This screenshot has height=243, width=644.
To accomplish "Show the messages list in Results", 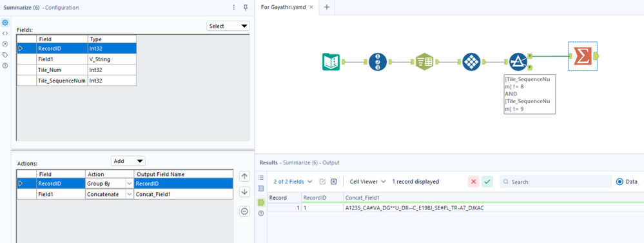I will pos(261,177).
